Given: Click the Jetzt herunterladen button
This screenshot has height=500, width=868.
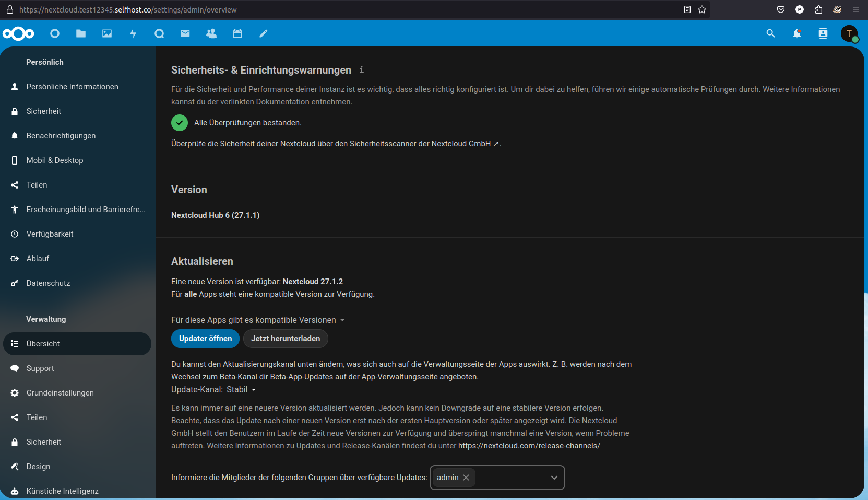Looking at the screenshot, I should tap(286, 339).
